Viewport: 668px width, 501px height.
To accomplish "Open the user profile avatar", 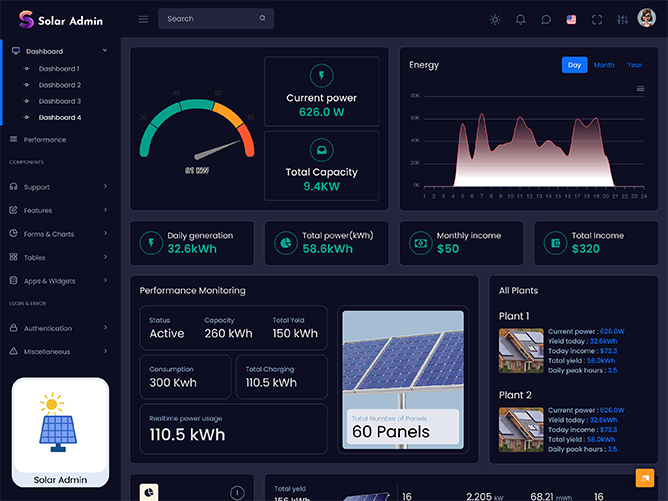I will click(647, 18).
